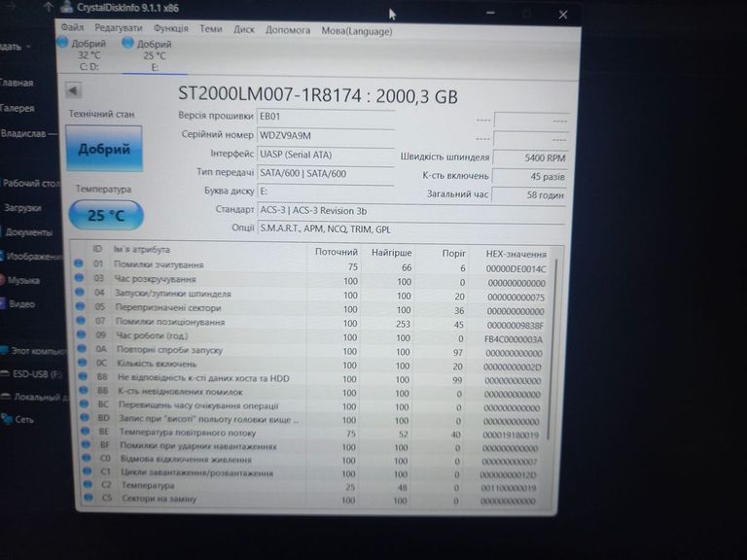Click the Сектори на заміну attribute name
The height and width of the screenshot is (560, 747).
tap(160, 498)
